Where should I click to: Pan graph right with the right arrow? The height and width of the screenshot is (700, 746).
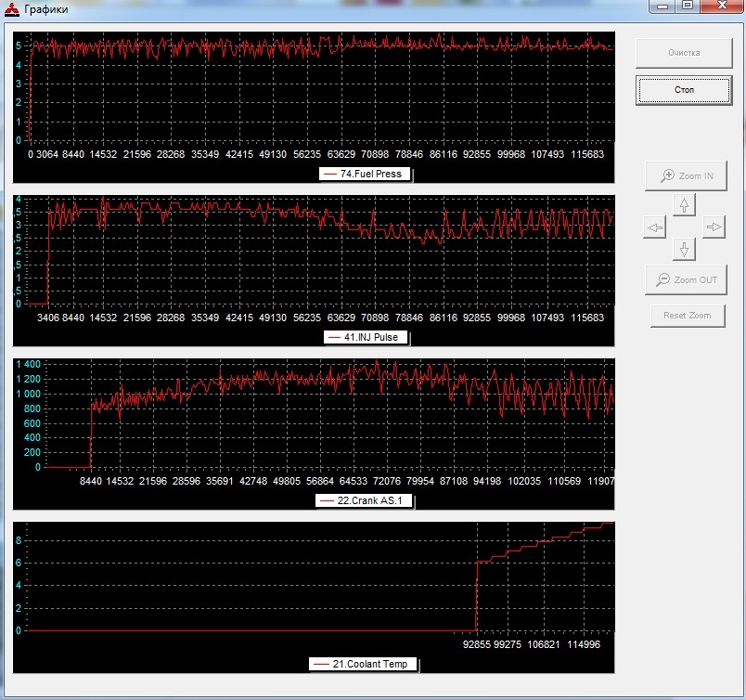[714, 227]
